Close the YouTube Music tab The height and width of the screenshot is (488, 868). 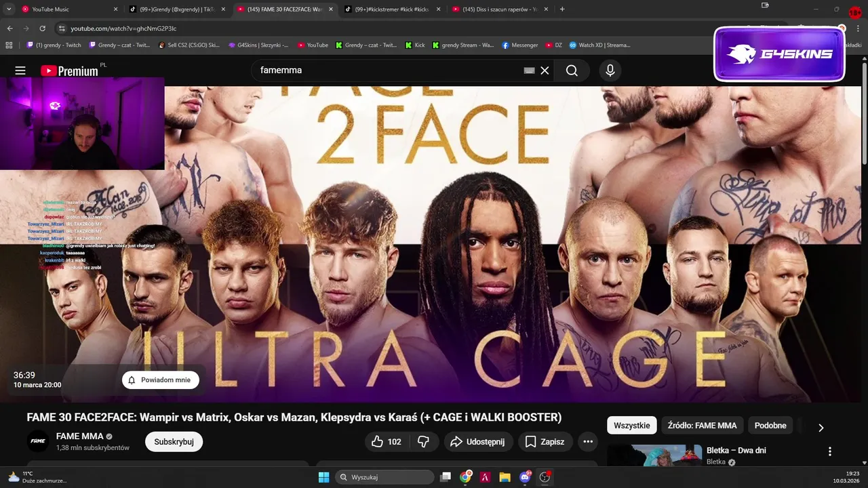[115, 9]
